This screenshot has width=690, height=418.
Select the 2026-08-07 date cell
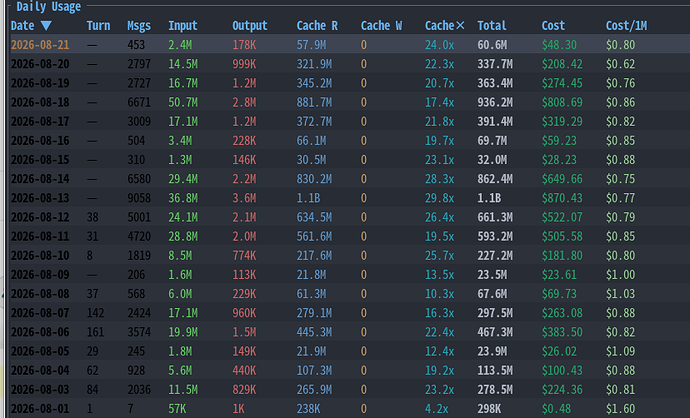[x=40, y=313]
